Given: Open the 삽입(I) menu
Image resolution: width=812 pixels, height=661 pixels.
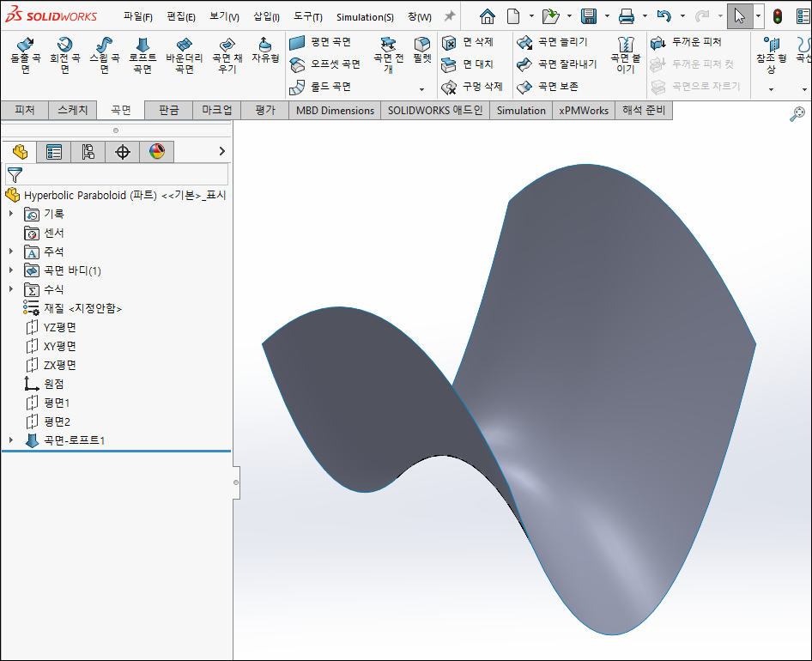Looking at the screenshot, I should 266,16.
